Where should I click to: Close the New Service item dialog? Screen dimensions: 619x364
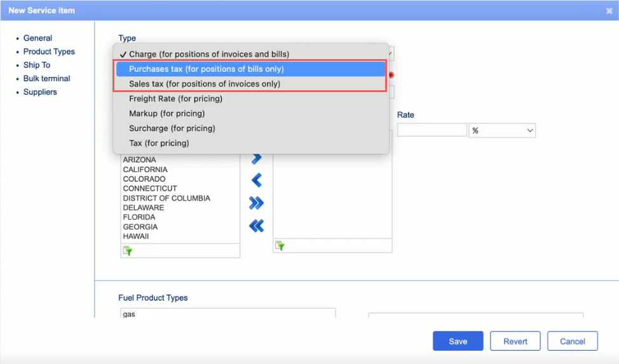(609, 10)
